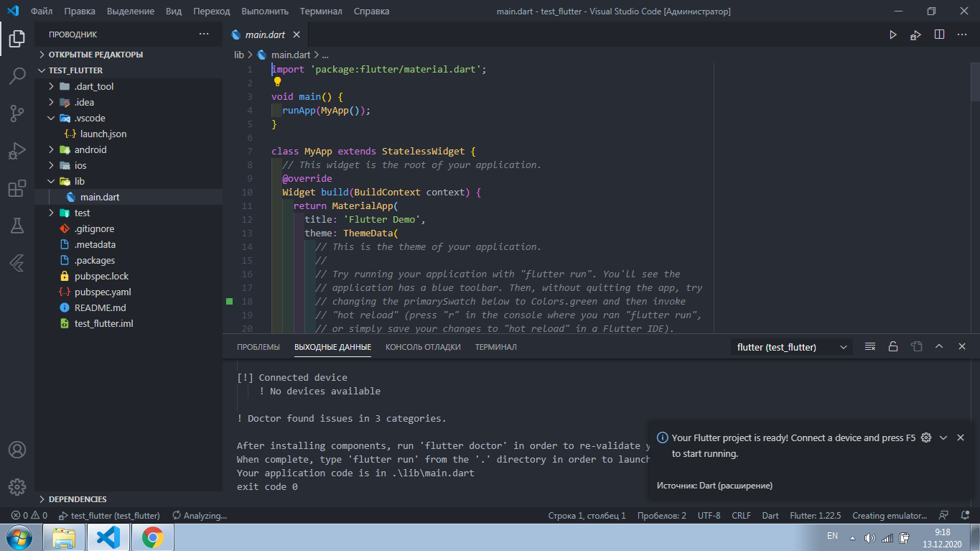
Task: Open Chrome from the taskbar
Action: point(152,537)
